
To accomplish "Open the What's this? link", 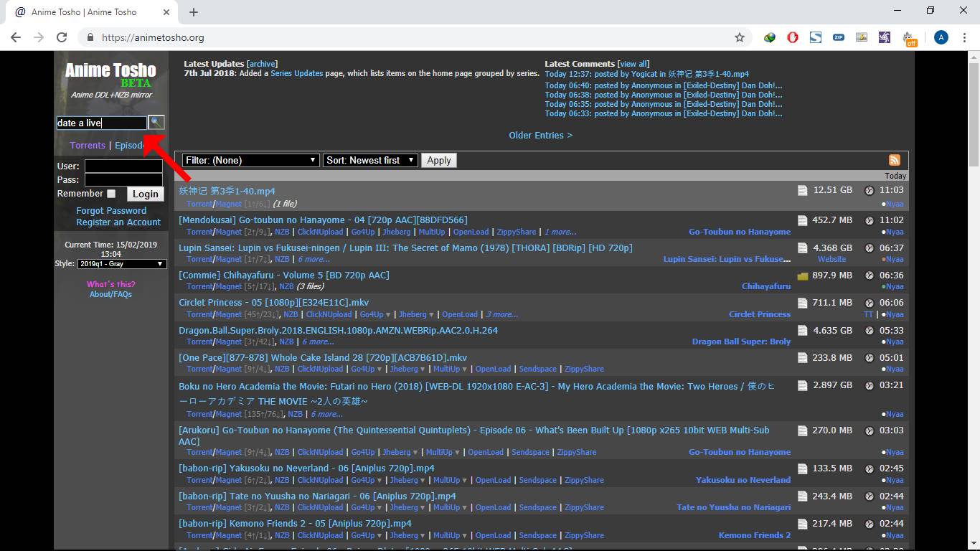I will (110, 284).
